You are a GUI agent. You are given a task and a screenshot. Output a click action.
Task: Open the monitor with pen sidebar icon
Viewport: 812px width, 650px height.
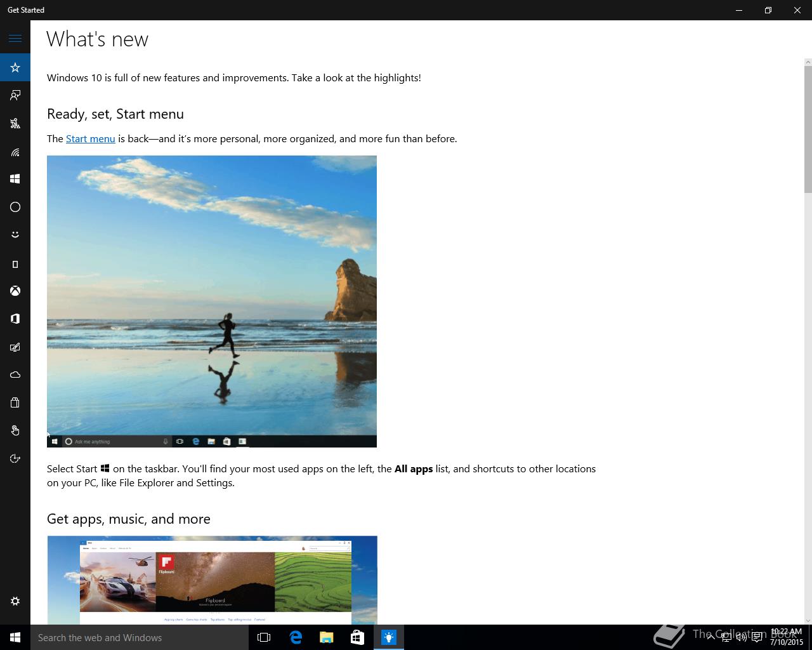[15, 347]
